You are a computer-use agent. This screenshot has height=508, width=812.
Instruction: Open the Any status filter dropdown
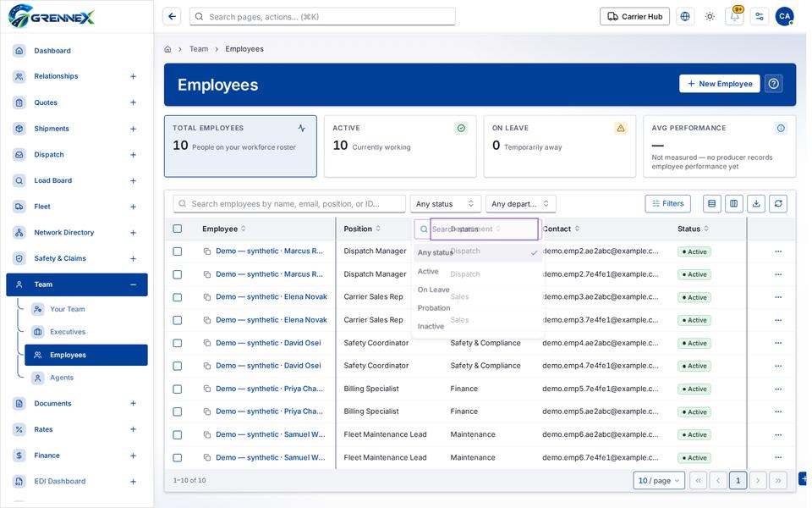446,204
